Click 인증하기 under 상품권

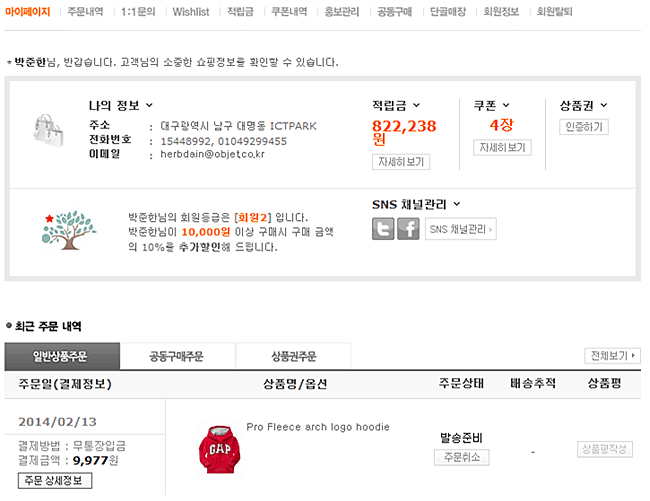click(x=584, y=127)
